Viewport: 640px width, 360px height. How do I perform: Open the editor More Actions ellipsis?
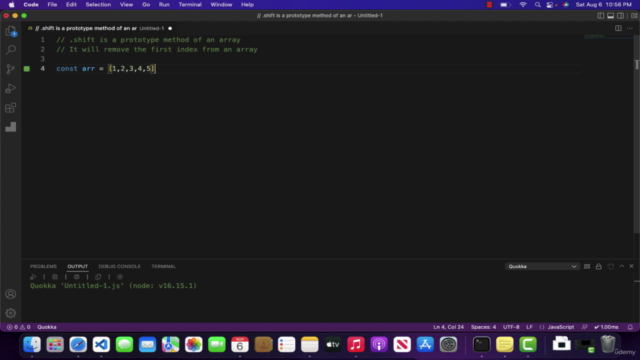(630, 28)
